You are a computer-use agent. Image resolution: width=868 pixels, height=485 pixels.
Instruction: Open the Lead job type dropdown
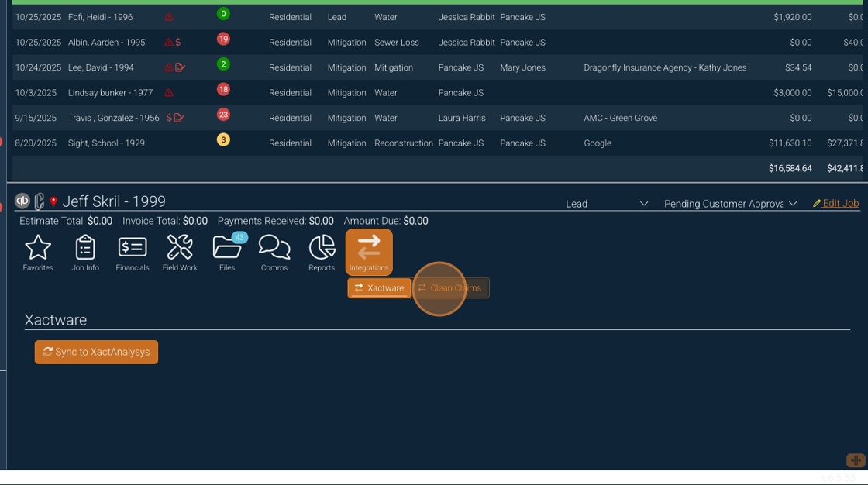click(606, 204)
